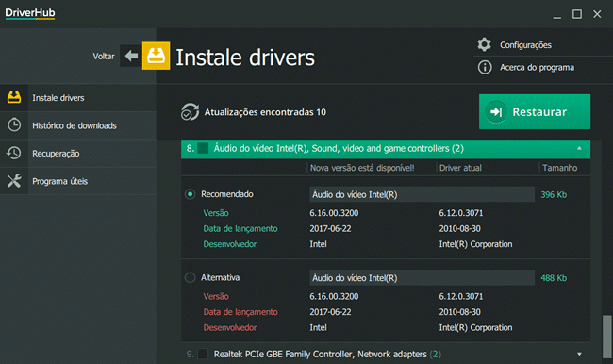Select the Alternativa radio button
This screenshot has height=364, width=613.
[x=190, y=277]
